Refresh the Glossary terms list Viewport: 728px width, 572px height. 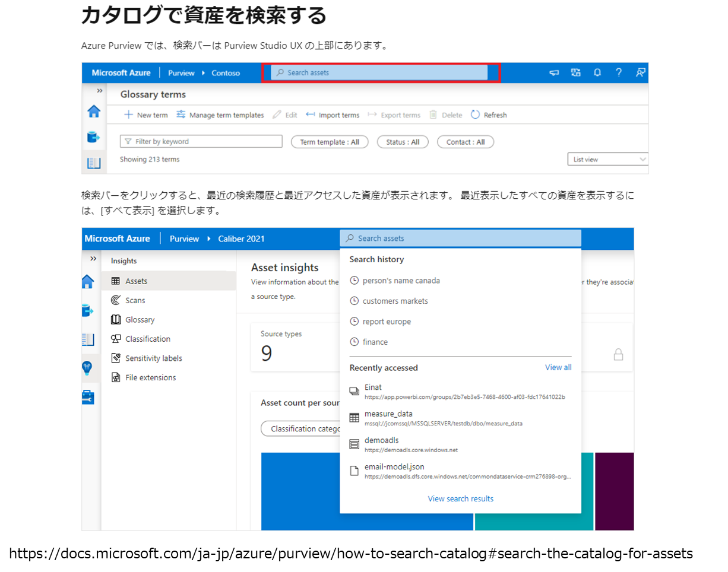coord(489,115)
